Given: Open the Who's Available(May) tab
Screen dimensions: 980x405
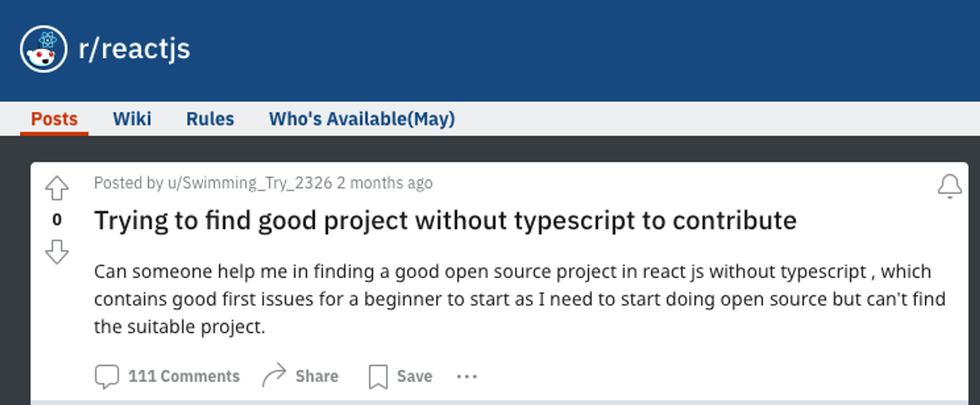Looking at the screenshot, I should [x=362, y=119].
